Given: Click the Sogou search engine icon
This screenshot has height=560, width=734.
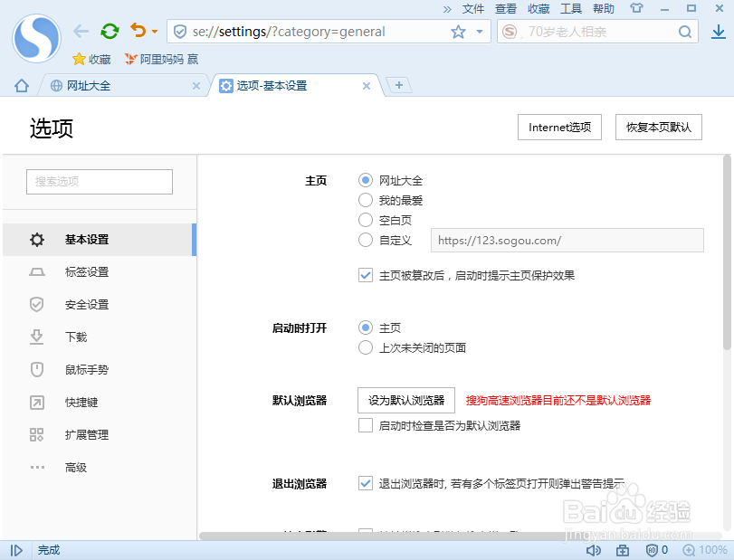Looking at the screenshot, I should [x=510, y=32].
